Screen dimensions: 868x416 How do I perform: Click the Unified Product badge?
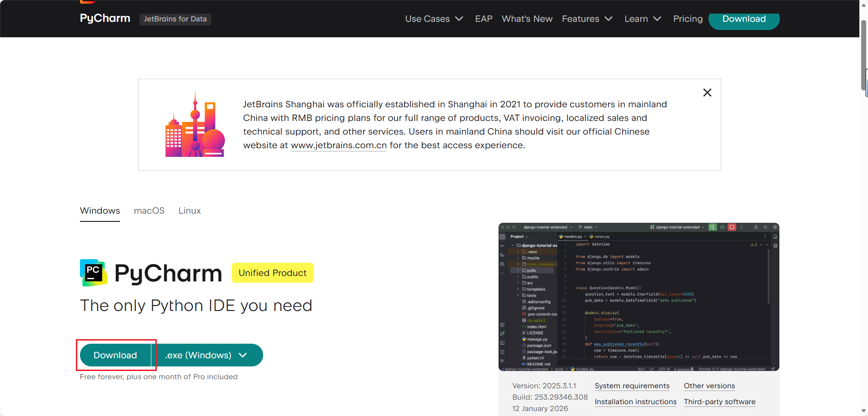tap(273, 273)
